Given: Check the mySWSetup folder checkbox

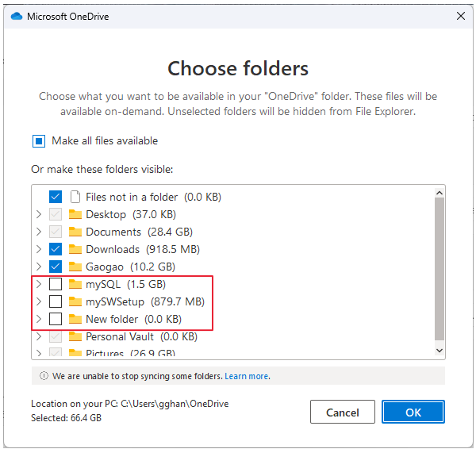Looking at the screenshot, I should tap(56, 301).
